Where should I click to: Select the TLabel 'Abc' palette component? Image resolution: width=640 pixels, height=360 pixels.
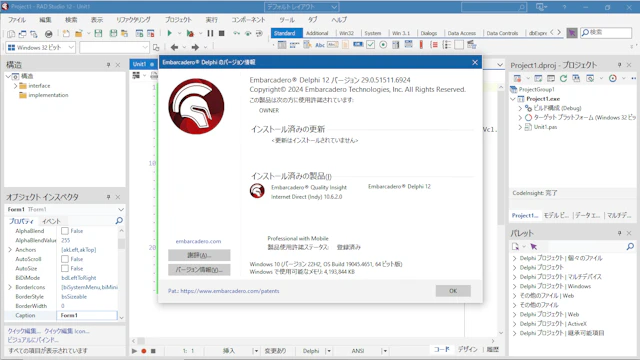[320, 45]
